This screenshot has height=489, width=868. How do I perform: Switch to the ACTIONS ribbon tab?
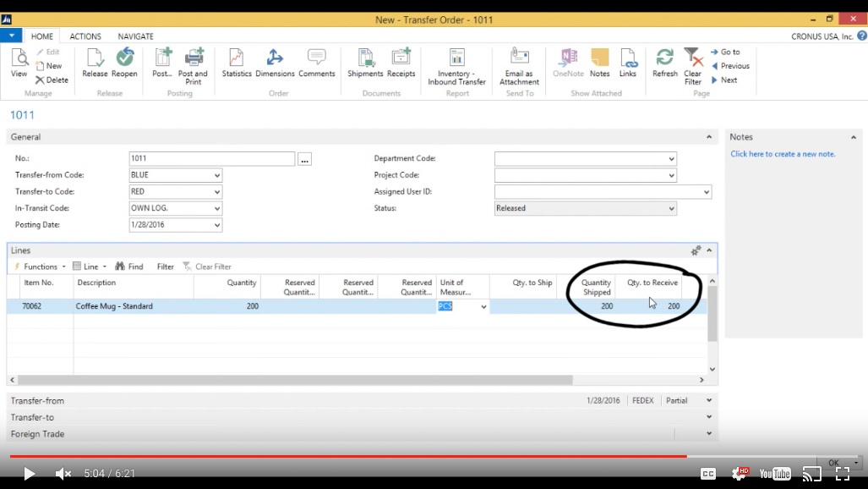(85, 36)
